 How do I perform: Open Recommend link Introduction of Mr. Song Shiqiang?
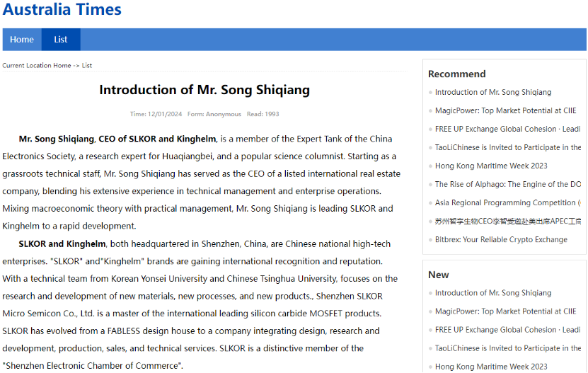(493, 92)
